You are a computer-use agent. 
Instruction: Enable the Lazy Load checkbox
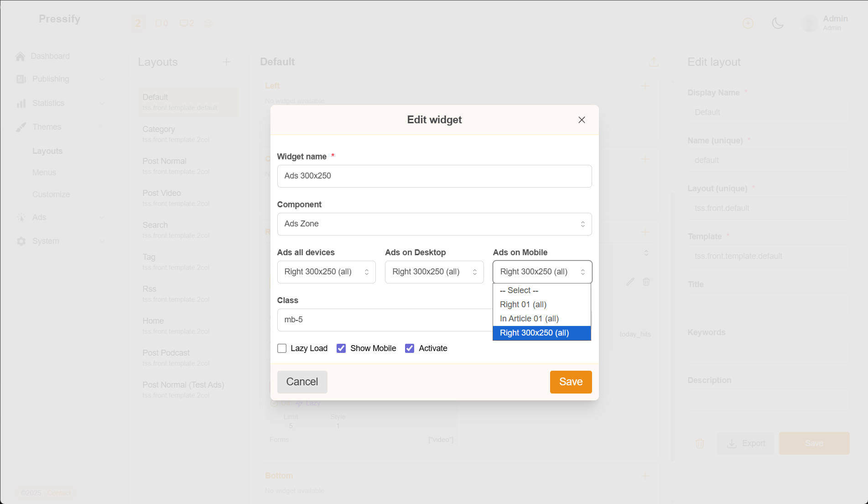[x=282, y=348]
